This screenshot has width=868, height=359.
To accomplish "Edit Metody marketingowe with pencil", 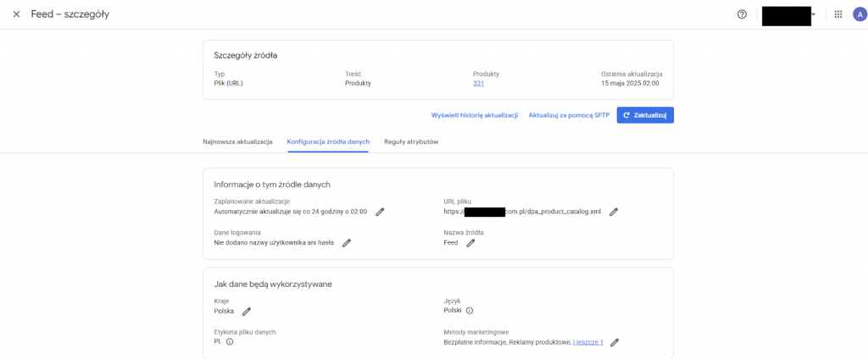I will pos(615,342).
